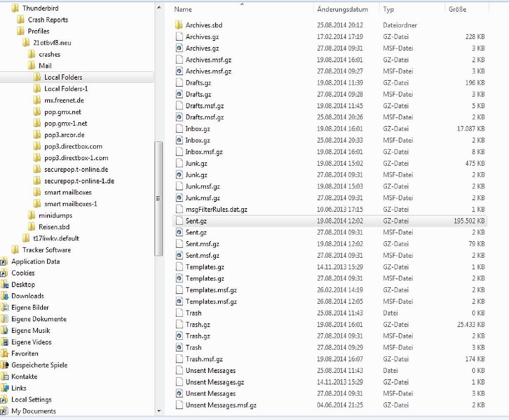Screen dimensions: 509x420
Task: Click the icon of the 0 KB Trash Datei file
Action: coord(179,313)
